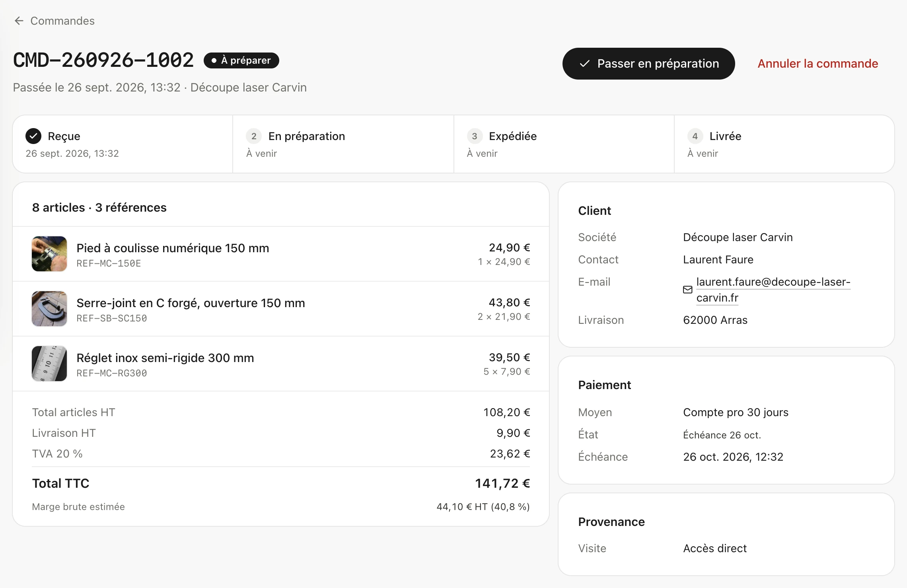This screenshot has width=907, height=588.
Task: Click the Client card heading
Action: (x=594, y=210)
